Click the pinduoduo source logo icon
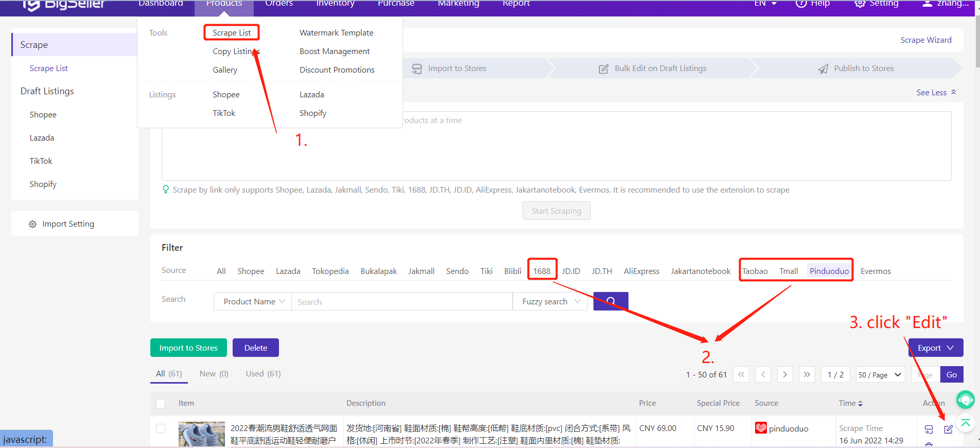 (x=761, y=428)
